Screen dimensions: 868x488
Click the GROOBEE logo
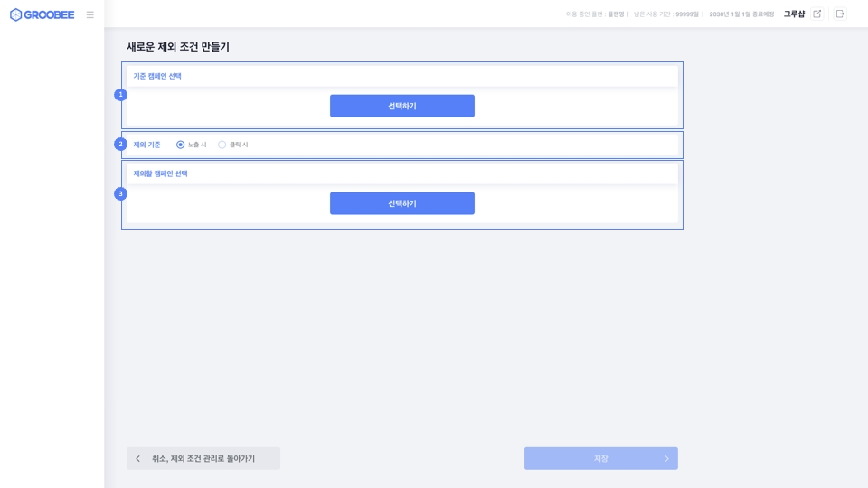[x=42, y=14]
